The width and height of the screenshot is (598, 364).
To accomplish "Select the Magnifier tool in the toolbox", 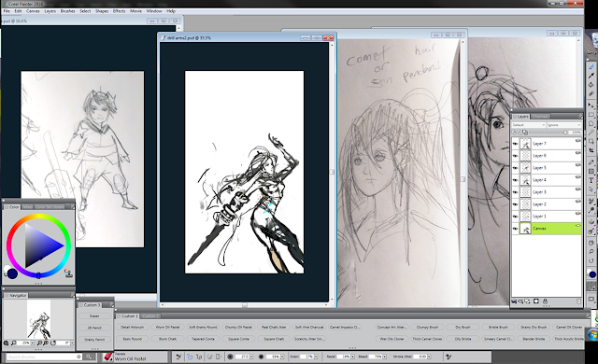I will [591, 252].
